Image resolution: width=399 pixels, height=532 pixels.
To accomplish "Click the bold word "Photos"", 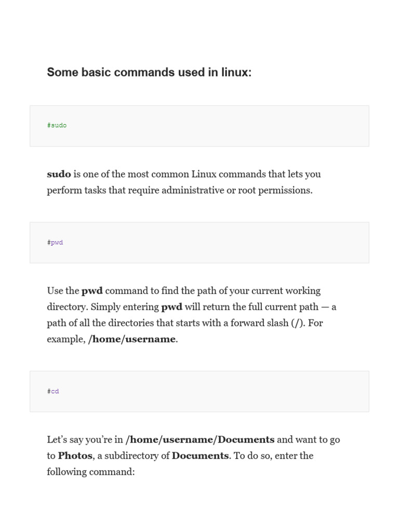I will pos(75,456).
